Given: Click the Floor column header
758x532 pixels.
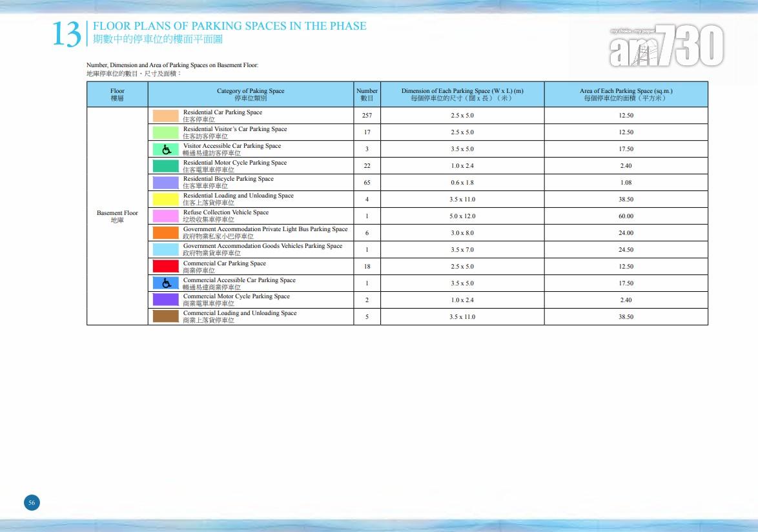Looking at the screenshot, I should click(117, 94).
